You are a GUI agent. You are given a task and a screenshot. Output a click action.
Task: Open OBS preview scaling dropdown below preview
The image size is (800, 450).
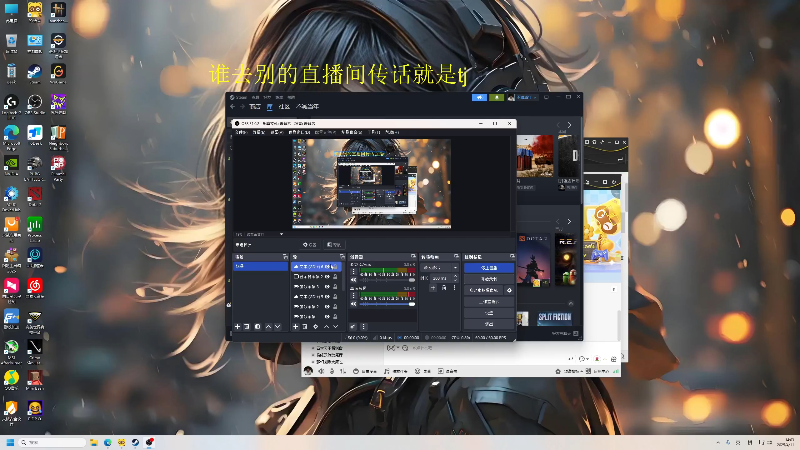pos(281,234)
